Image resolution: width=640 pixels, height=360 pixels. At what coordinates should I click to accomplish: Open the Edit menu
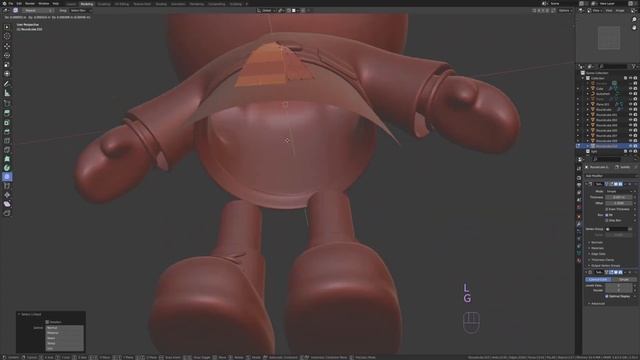(19, 4)
